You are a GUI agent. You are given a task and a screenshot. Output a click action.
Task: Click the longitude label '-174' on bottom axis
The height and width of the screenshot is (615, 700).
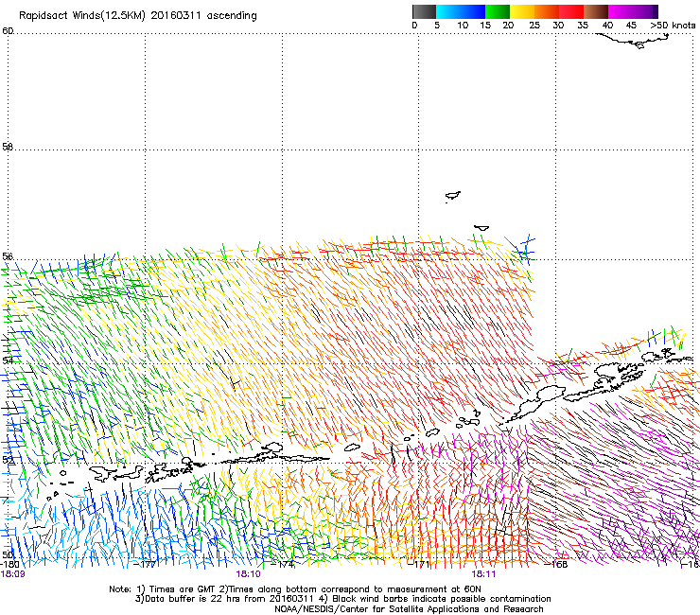click(x=283, y=565)
